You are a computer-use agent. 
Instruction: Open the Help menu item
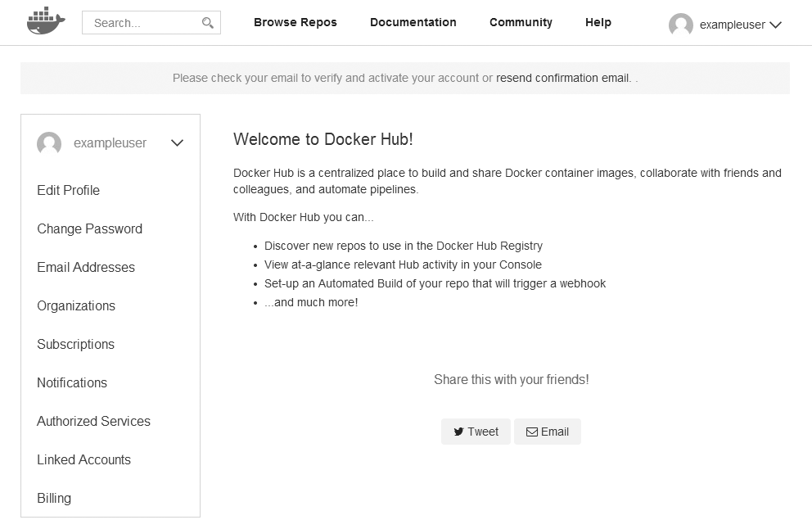pos(598,22)
